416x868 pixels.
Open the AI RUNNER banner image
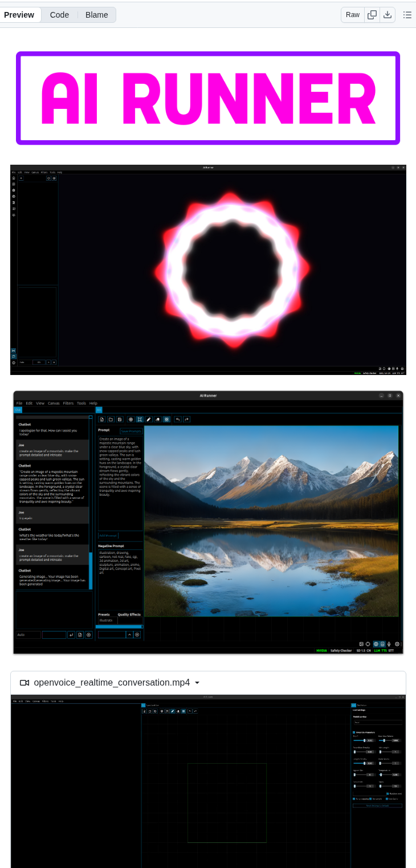208,98
